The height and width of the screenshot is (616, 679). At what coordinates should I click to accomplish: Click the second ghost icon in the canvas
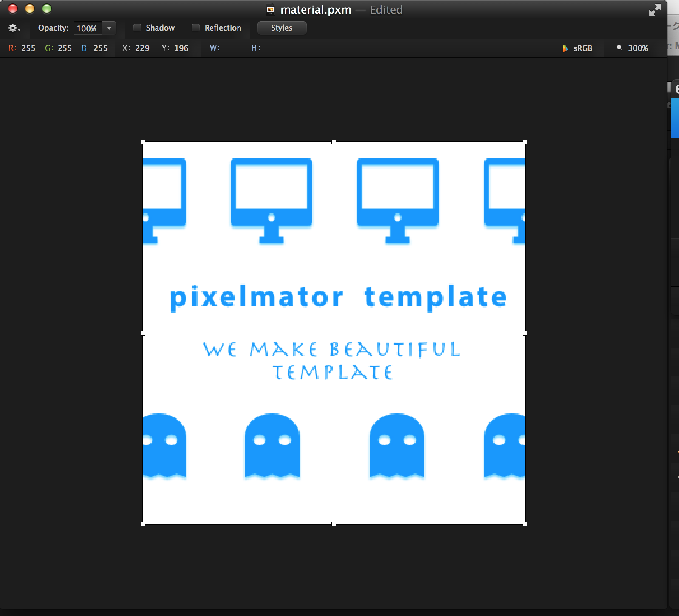(272, 446)
